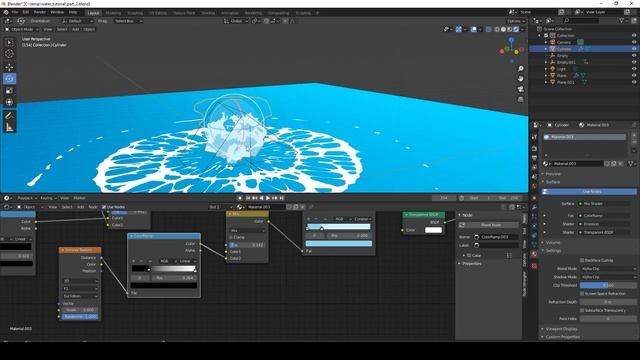Click the Mix node Fac slider
The width and height of the screenshot is (640, 360).
coord(247,245)
